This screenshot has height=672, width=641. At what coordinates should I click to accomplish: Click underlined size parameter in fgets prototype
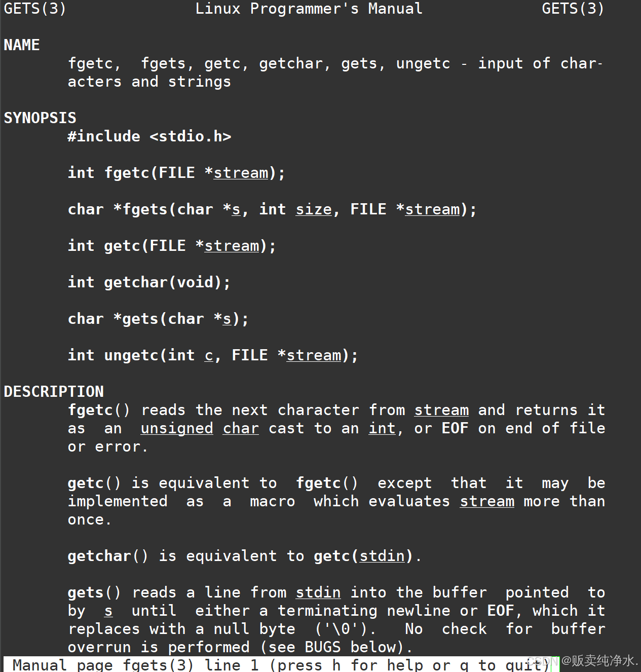coord(314,210)
